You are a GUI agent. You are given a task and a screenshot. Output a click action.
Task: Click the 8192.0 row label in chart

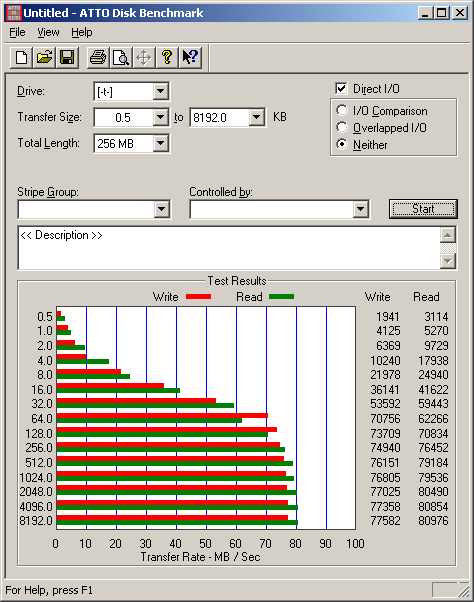36,521
